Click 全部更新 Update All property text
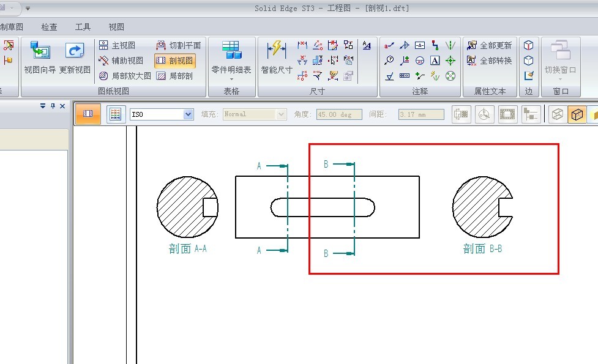598x364 pixels. pyautogui.click(x=489, y=45)
